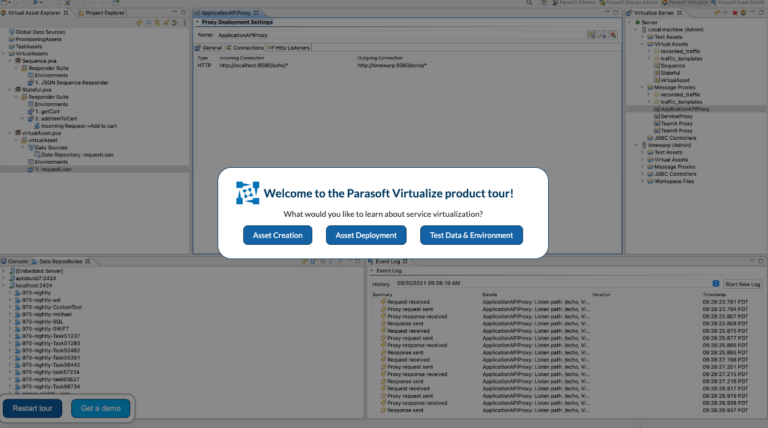Screen dimensions: 768x428
Task: Select the JSON Sequence Responder icon
Action: click(x=31, y=82)
